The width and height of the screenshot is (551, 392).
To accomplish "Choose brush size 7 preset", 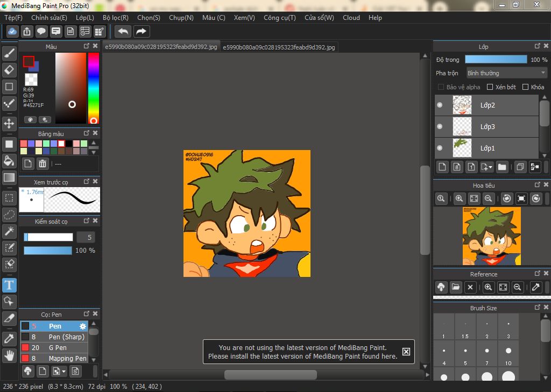I will coord(486,354).
